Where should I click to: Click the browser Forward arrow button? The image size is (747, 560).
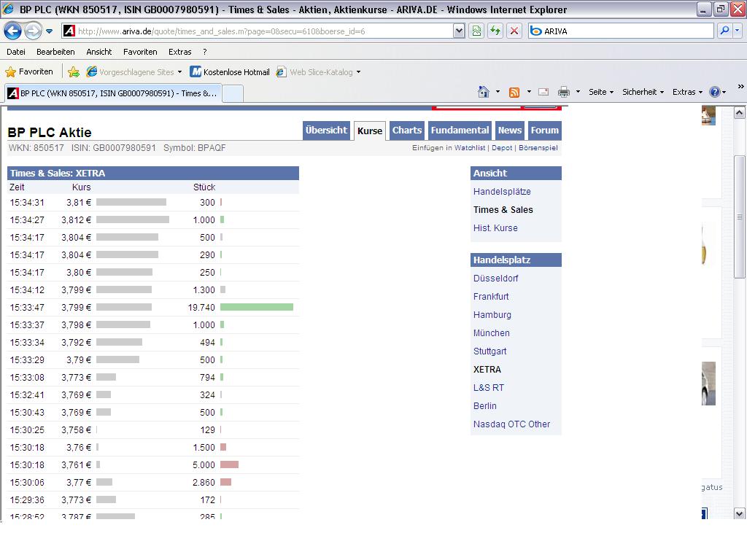(x=33, y=31)
